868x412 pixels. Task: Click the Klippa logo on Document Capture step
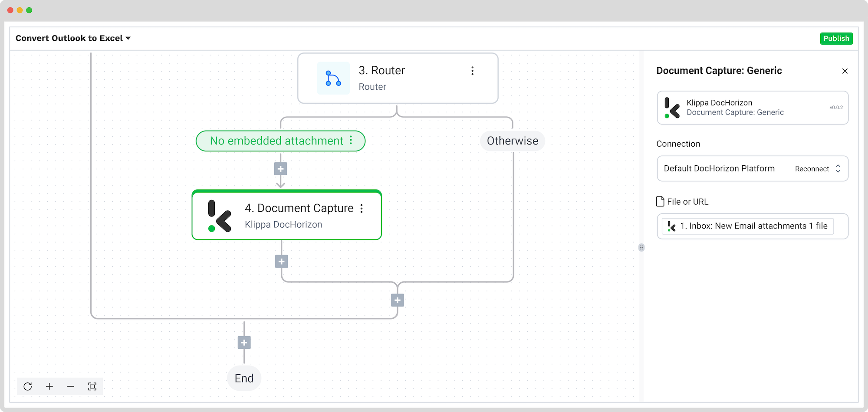pos(220,216)
